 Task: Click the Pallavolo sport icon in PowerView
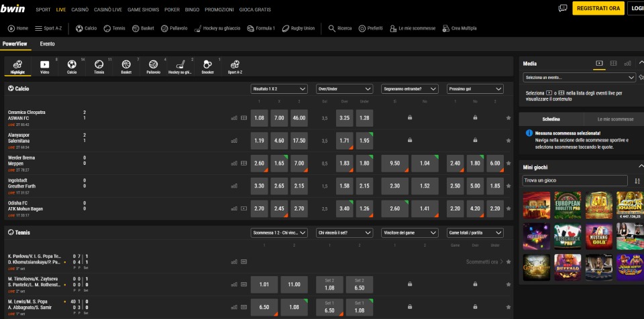(x=153, y=66)
